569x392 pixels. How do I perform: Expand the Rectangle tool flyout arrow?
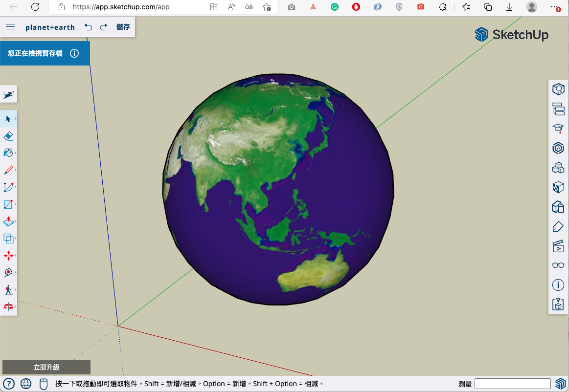tap(16, 204)
